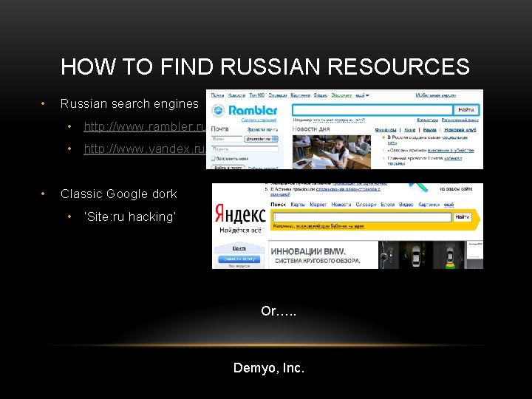Click the Инновации BMW banner ad
Image resolution: width=532 pixels, height=399 pixels.
[375, 255]
